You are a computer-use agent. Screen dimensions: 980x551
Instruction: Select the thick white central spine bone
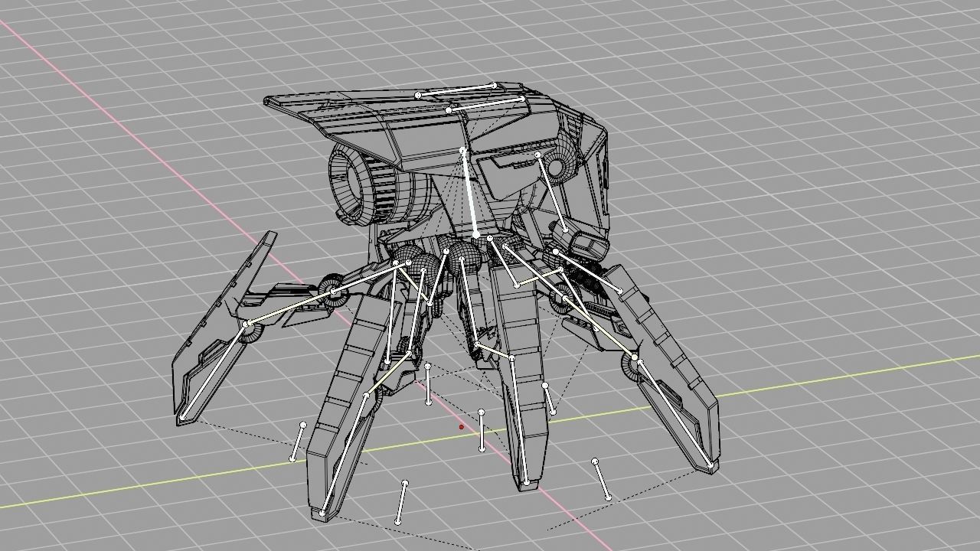pyautogui.click(x=469, y=193)
